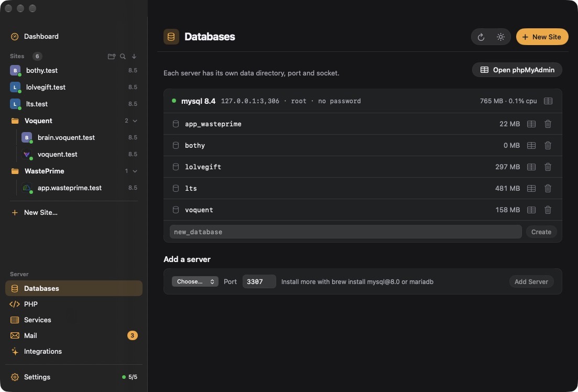The image size is (578, 392).
Task: Click the New Site button
Action: [542, 37]
